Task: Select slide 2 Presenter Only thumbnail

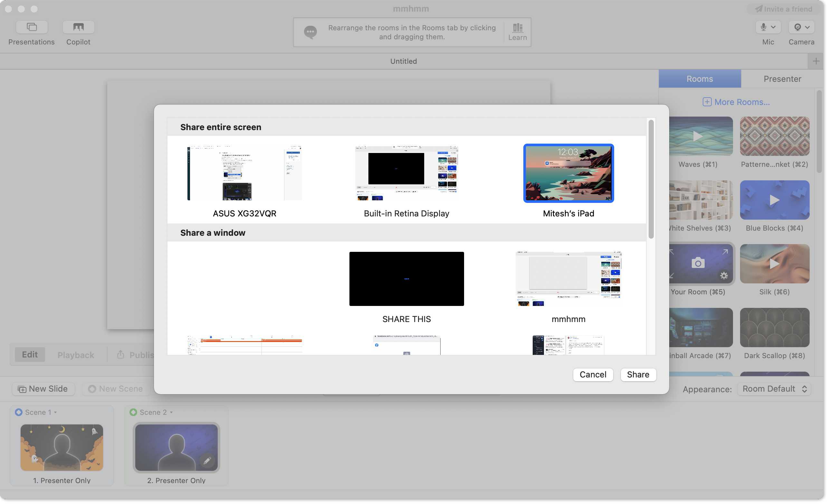Action: click(176, 448)
